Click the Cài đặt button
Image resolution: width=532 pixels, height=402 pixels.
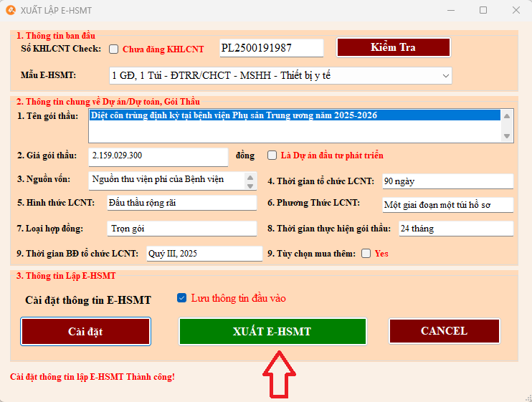pos(85,331)
